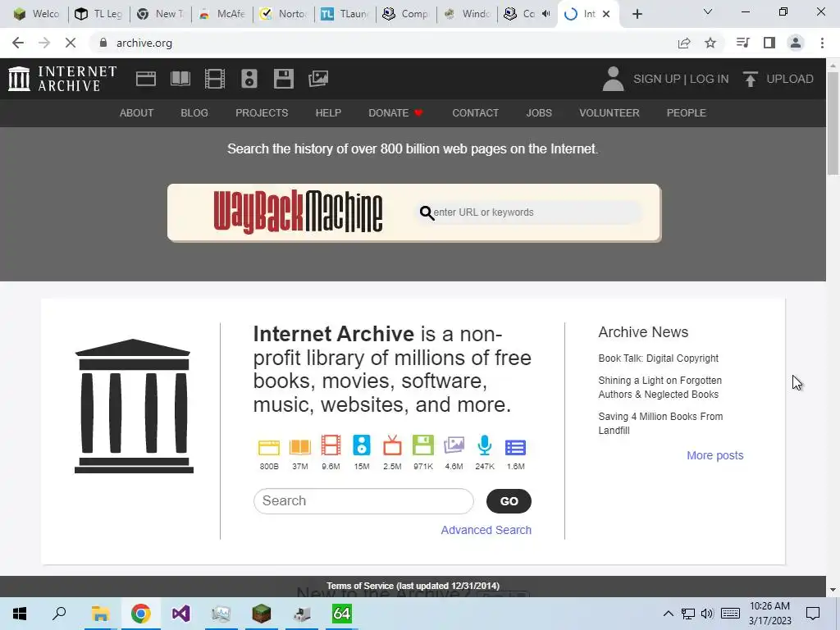840x630 pixels.
Task: Stop loading page with the X button
Action: (71, 43)
